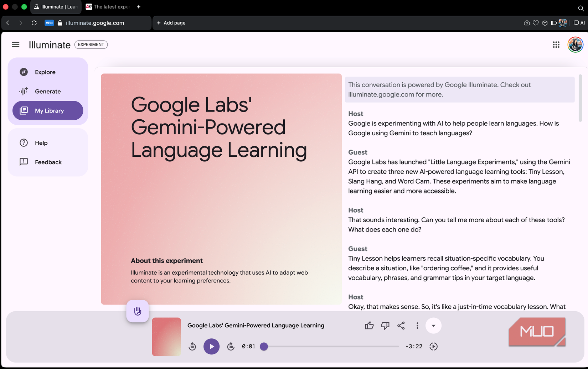Open the playback speed control
This screenshot has width=588, height=369.
[x=434, y=346]
